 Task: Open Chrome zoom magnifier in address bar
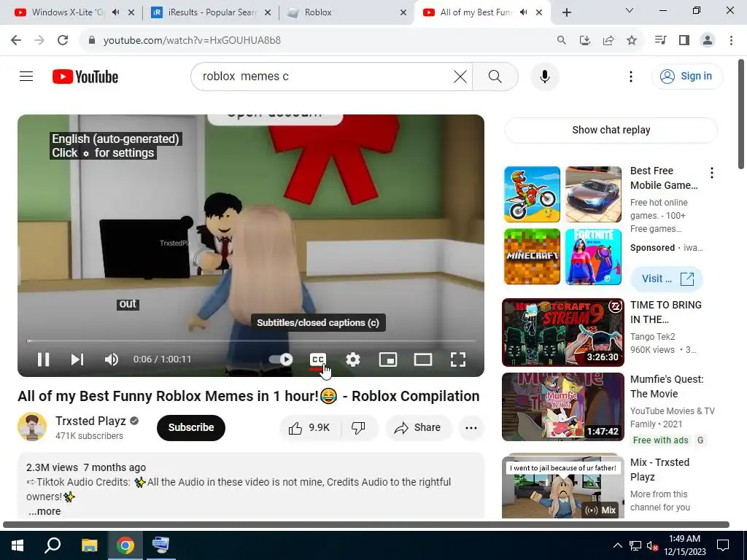click(x=562, y=41)
